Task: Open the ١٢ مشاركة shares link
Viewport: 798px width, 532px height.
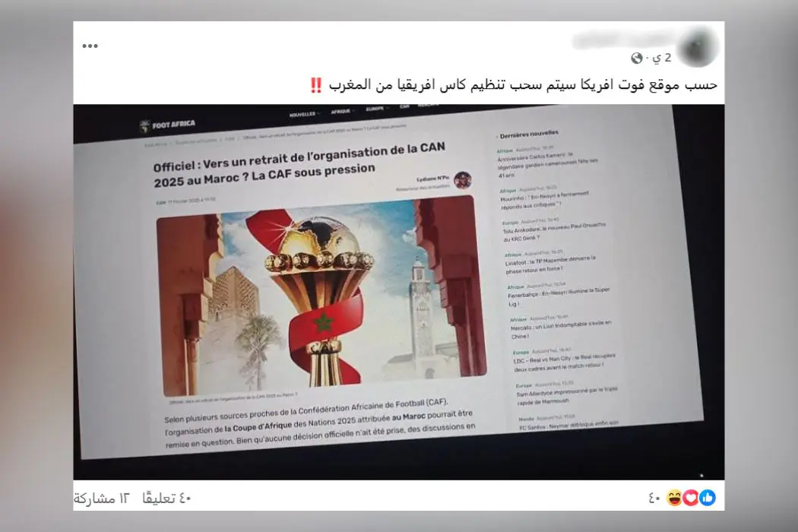Action: 102,499
